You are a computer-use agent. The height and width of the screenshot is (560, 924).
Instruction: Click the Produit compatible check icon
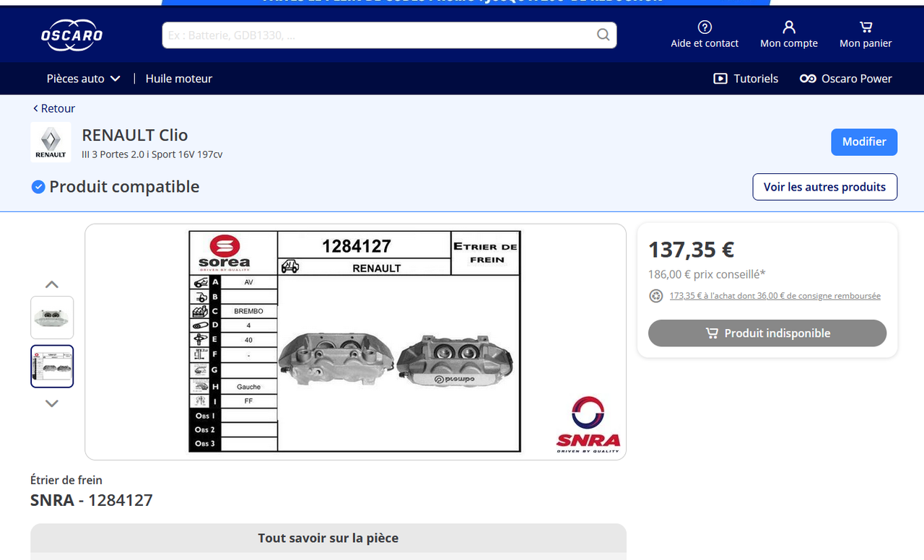tap(38, 187)
